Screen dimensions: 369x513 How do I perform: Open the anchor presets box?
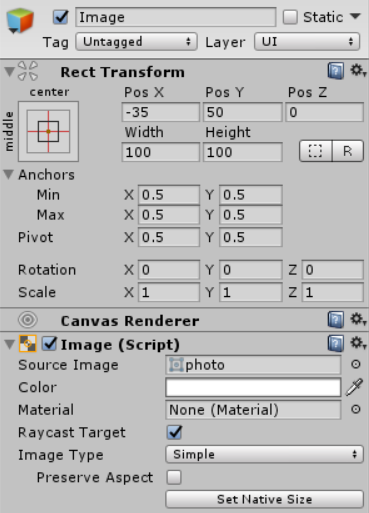[48, 131]
